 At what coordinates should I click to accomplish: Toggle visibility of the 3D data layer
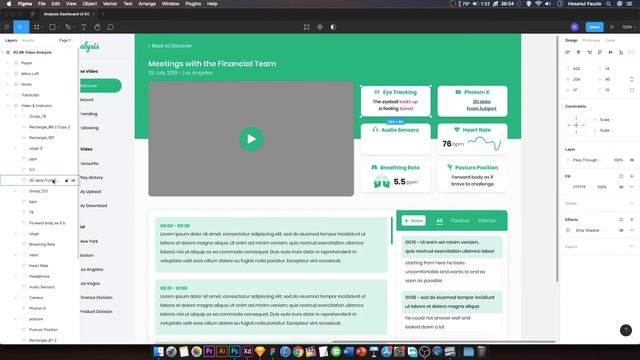73,180
